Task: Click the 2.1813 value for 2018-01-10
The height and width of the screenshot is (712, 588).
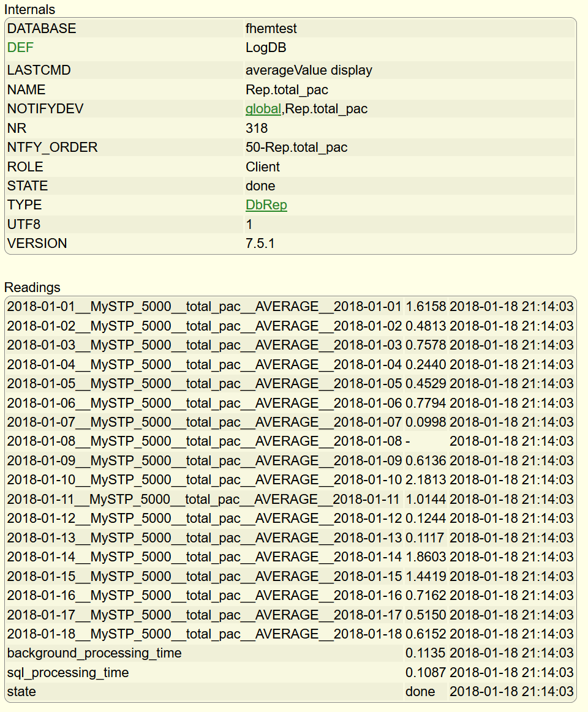Action: click(425, 480)
